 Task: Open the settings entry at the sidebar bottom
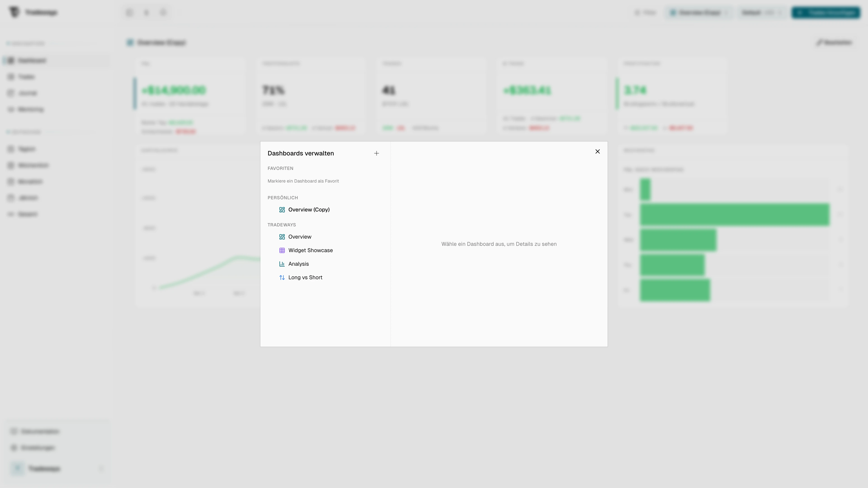pyautogui.click(x=38, y=448)
